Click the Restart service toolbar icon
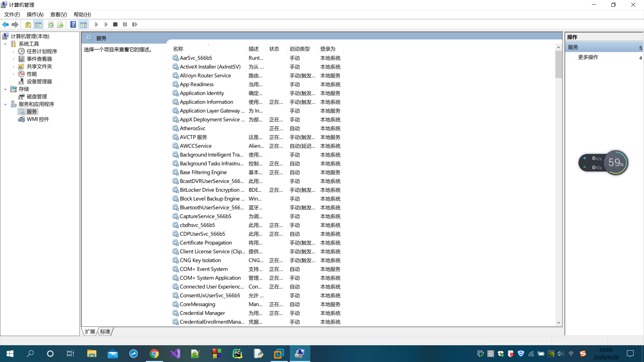Screen dimensions: 644x362 135,24
